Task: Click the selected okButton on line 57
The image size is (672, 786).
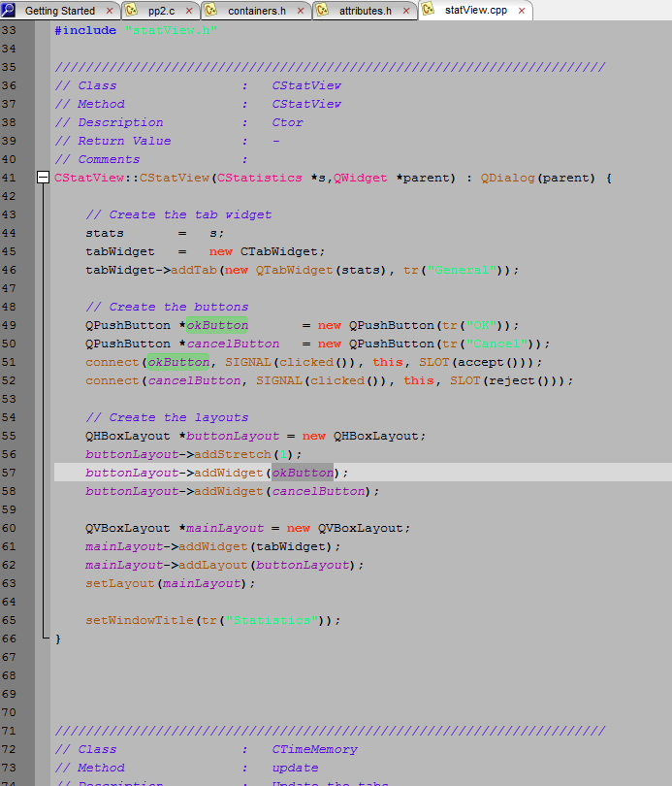Action: (x=302, y=473)
